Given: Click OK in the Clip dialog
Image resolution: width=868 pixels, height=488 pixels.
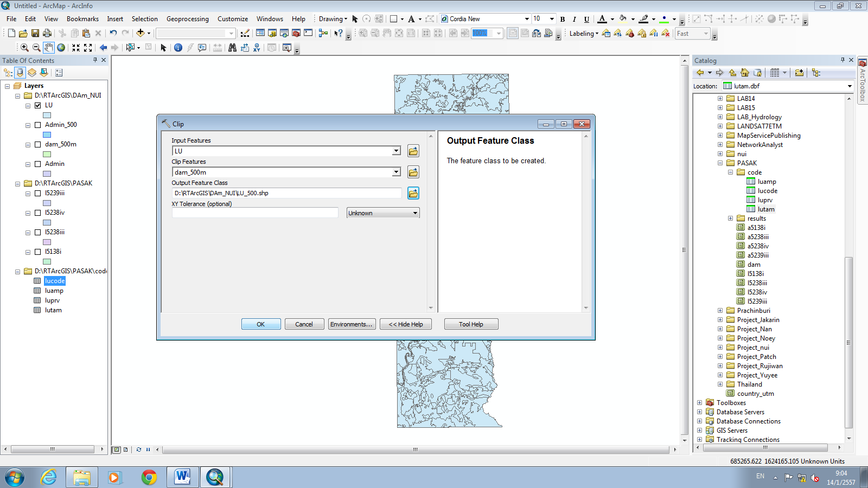Looking at the screenshot, I should (260, 324).
